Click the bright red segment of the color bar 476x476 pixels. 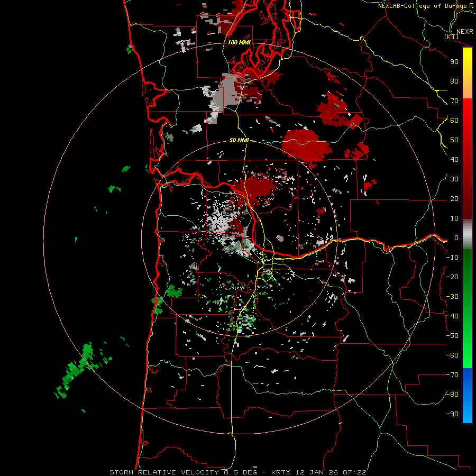467,112
